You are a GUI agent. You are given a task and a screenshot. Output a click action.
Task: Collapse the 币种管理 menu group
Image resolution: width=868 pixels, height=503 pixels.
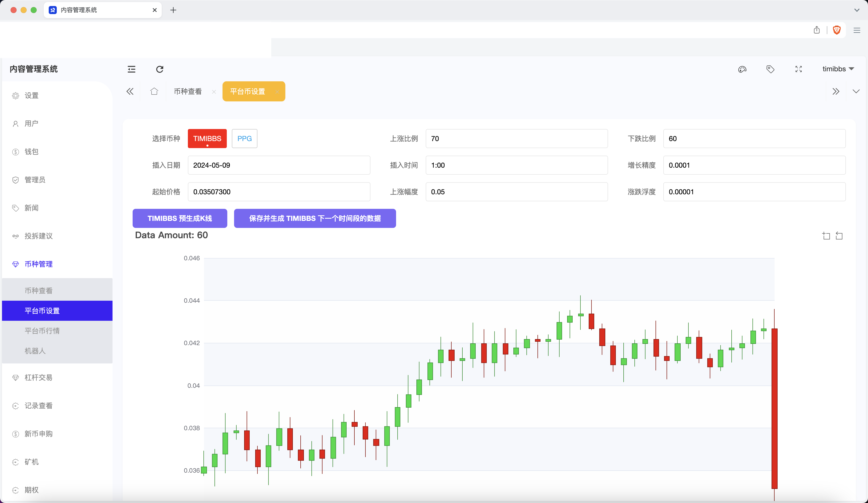coord(57,264)
